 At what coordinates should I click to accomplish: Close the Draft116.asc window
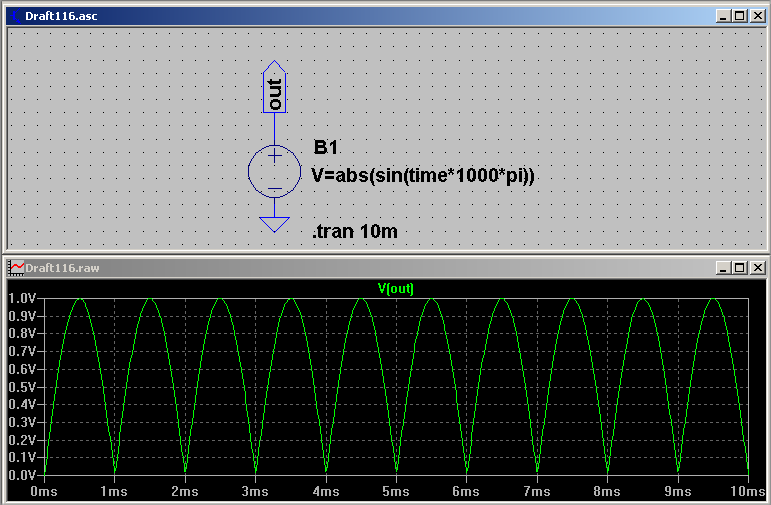point(758,16)
